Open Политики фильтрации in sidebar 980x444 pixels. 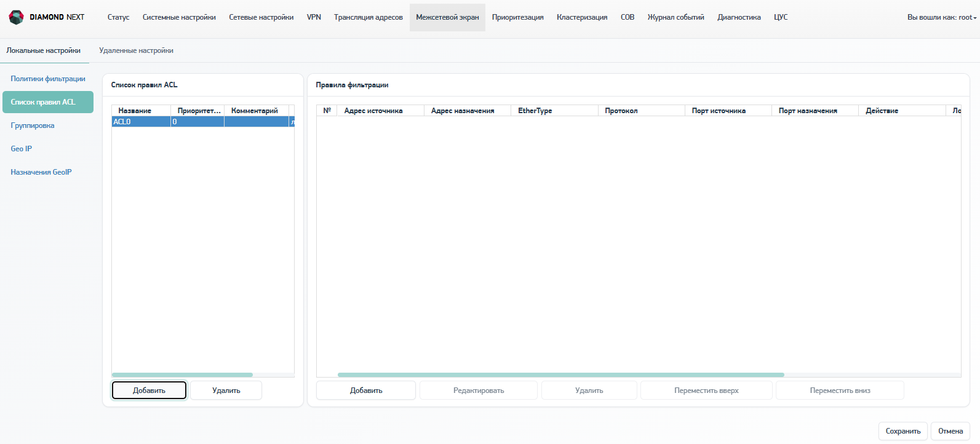click(x=48, y=79)
